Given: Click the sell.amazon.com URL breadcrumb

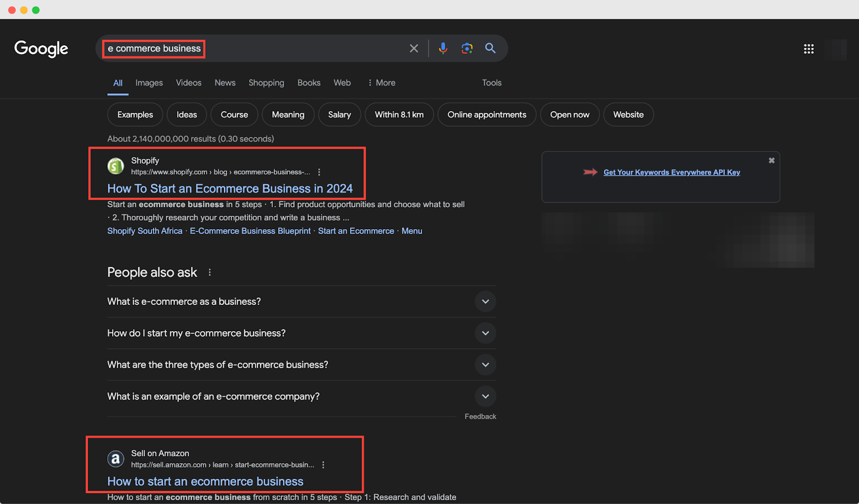Looking at the screenshot, I should pos(223,465).
